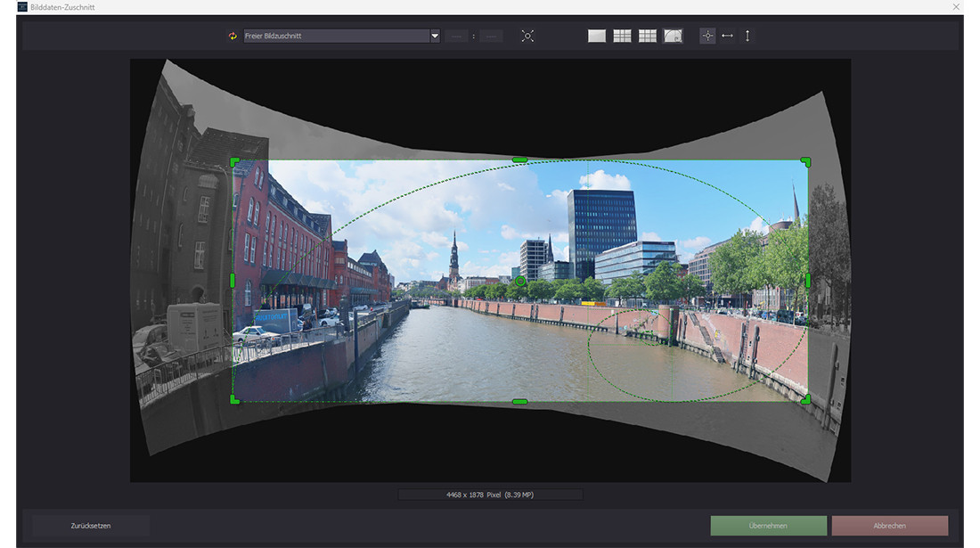980x548 pixels.
Task: Select the no-guides overlay icon
Action: (x=597, y=37)
